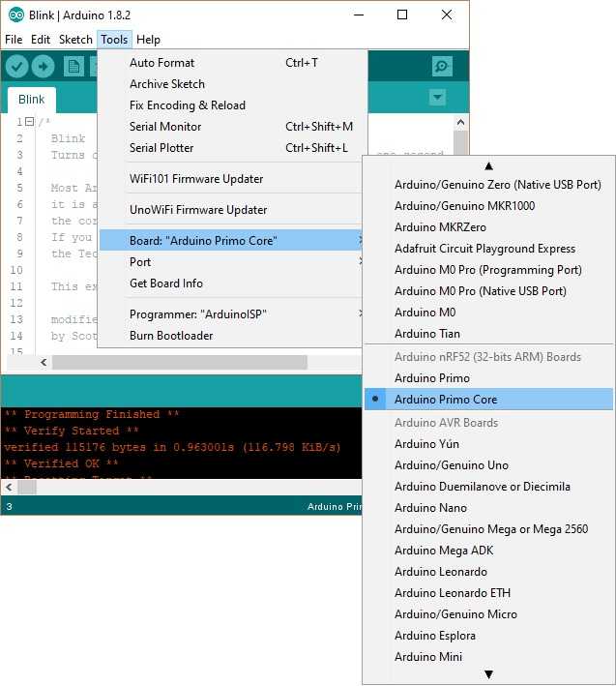Open Serial Monitor via magnifier icon

point(442,66)
